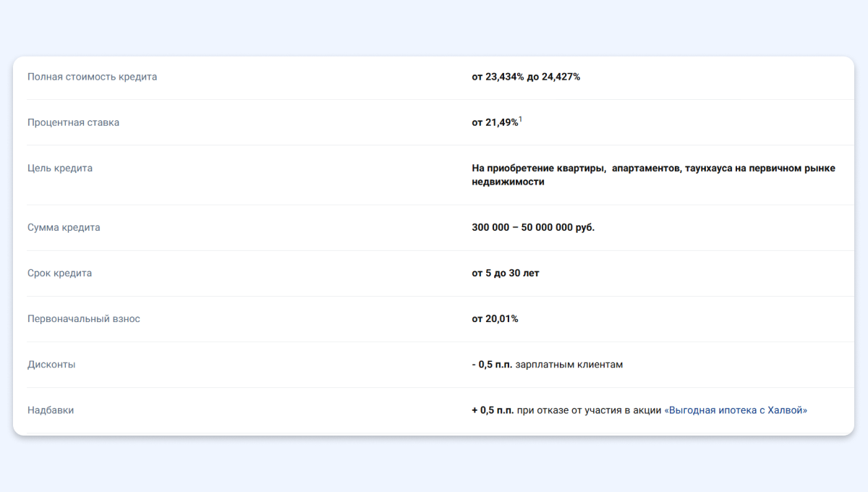Viewport: 868px width, 492px height.
Task: Click the 'На приобретение квартиры' purpose text
Action: [538, 168]
